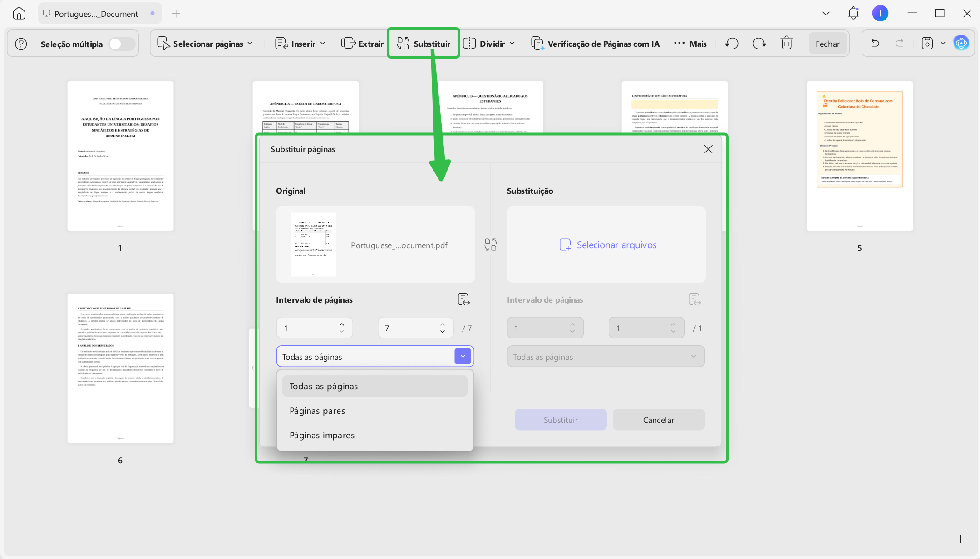Screen dimensions: 980x559
Task: Open the AI assistant icon
Action: [961, 44]
